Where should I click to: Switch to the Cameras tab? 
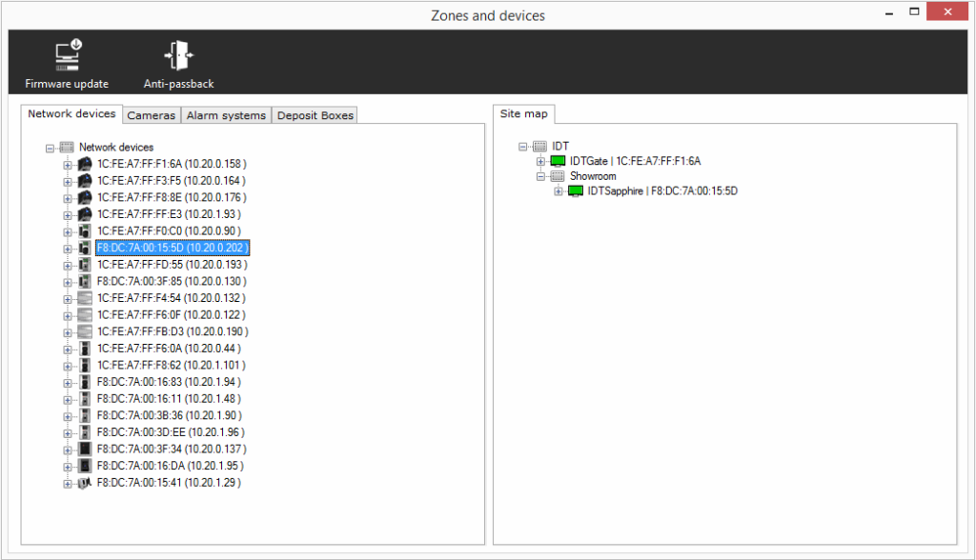click(x=152, y=115)
